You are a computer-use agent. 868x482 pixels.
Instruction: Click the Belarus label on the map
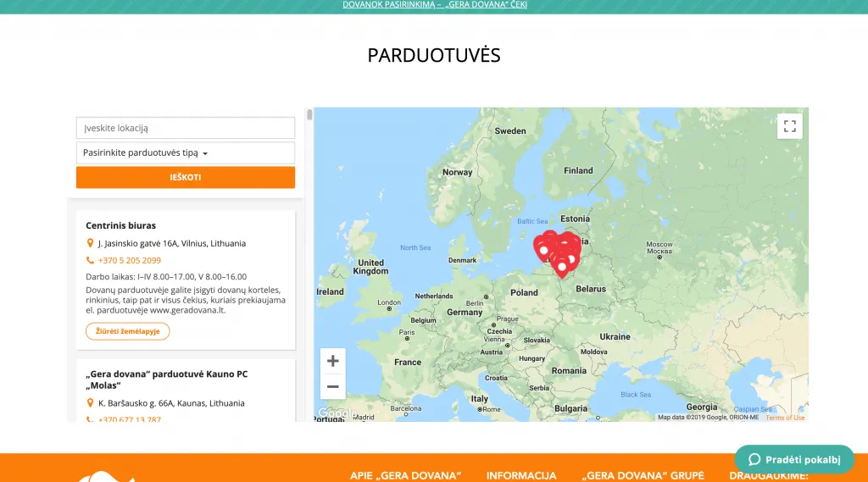tap(591, 289)
